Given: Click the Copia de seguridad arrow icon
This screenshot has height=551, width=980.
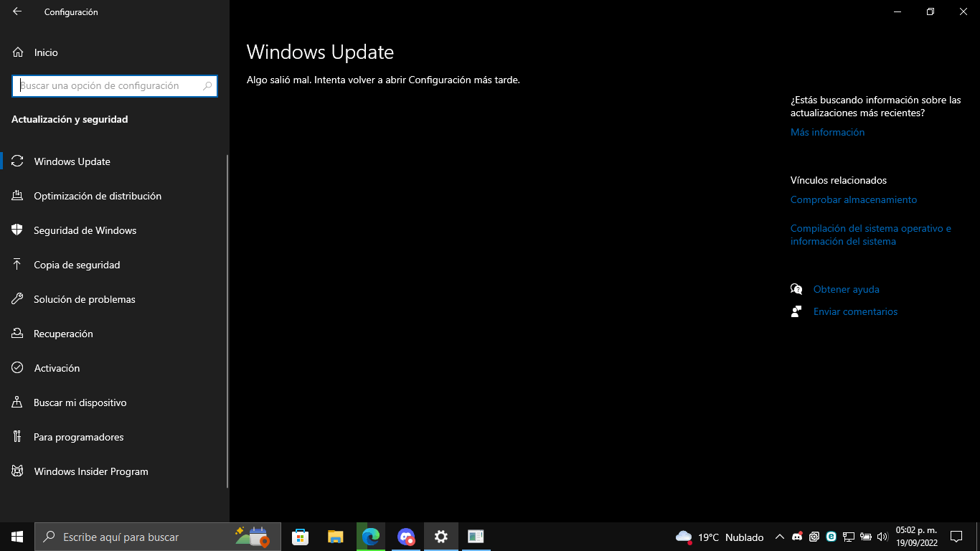Looking at the screenshot, I should (x=18, y=265).
